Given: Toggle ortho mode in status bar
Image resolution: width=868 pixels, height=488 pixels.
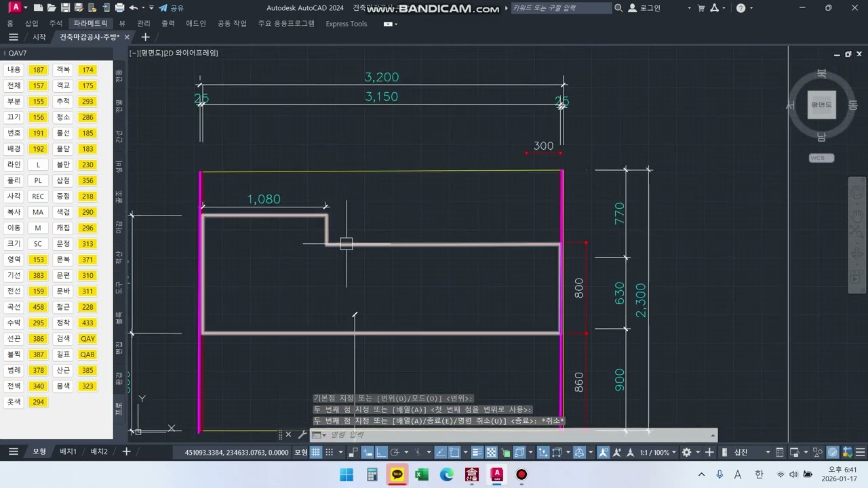Looking at the screenshot, I should click(381, 452).
